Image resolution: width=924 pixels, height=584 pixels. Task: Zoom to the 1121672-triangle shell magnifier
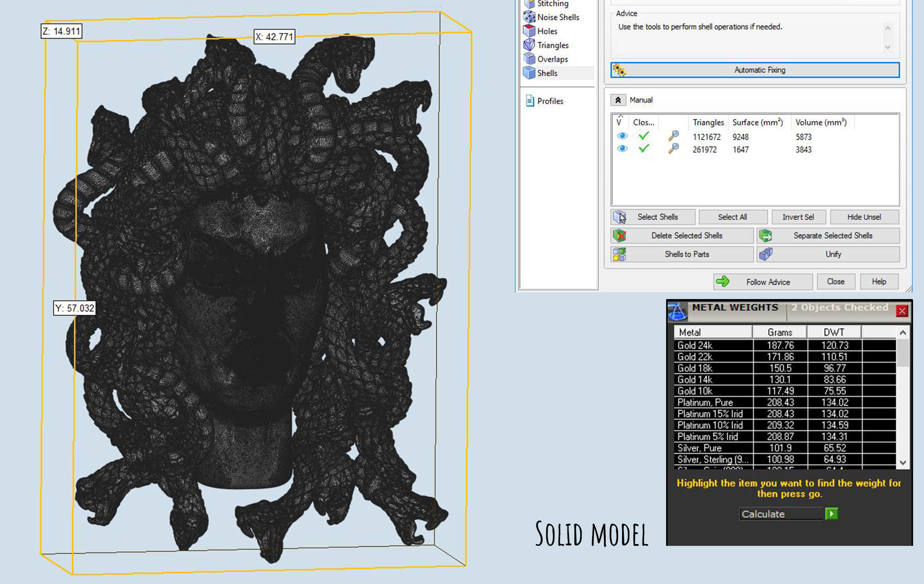[673, 136]
